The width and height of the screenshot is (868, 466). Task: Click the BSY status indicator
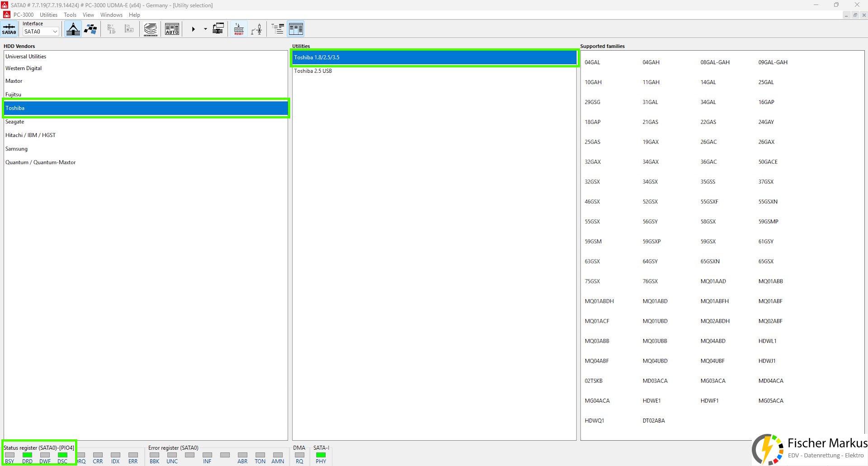[x=9, y=455]
